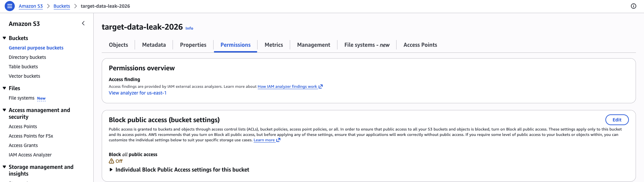This screenshot has width=644, height=182.
Task: Click the external link icon after 'How IAM analyzer findings work'
Action: point(321,86)
